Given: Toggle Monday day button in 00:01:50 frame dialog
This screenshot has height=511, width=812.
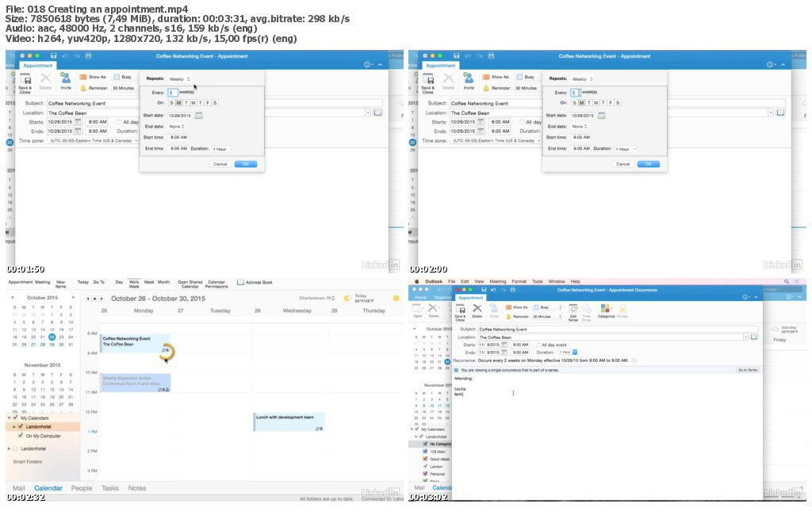Looking at the screenshot, I should click(179, 103).
